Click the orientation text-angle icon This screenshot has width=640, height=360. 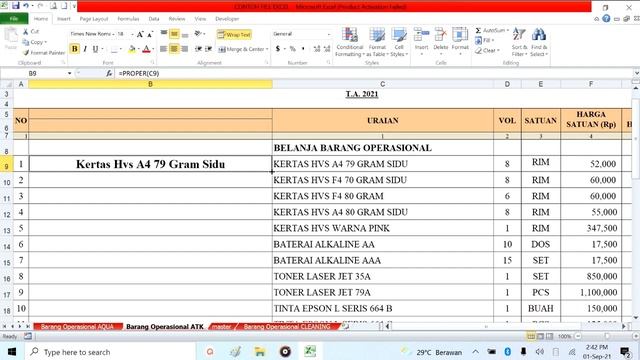pyautogui.click(x=199, y=33)
